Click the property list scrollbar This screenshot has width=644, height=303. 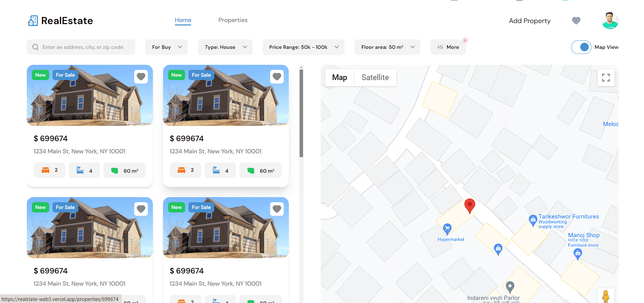301,113
